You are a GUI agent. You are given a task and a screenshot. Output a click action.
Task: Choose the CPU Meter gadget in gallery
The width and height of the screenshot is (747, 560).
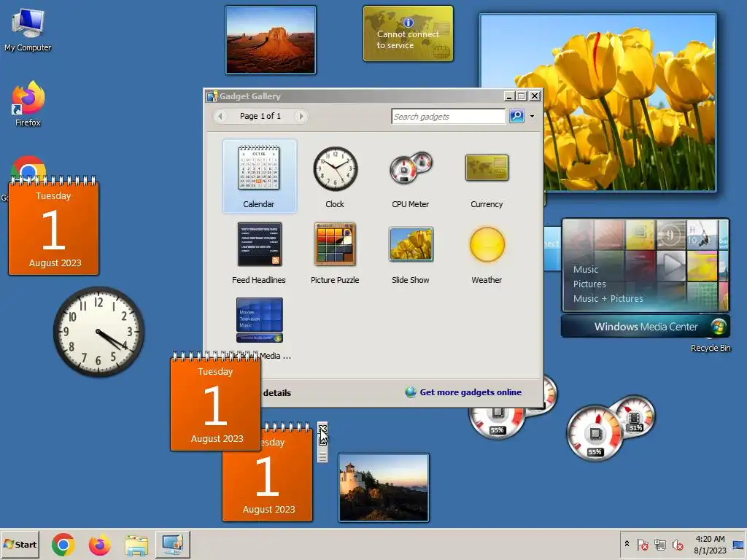410,177
